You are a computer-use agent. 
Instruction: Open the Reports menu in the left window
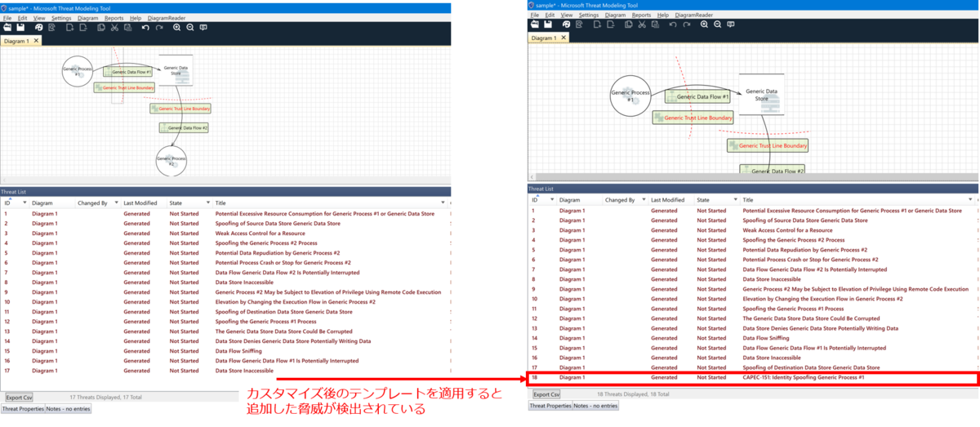coord(114,18)
